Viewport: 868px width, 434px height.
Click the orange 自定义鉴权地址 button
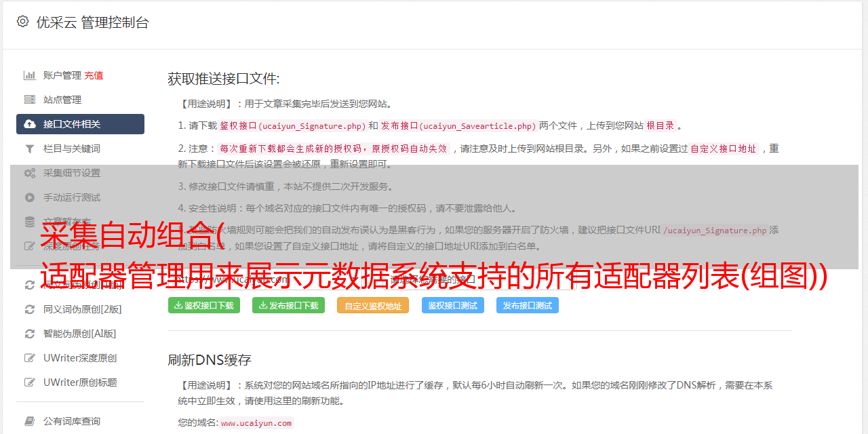point(373,306)
